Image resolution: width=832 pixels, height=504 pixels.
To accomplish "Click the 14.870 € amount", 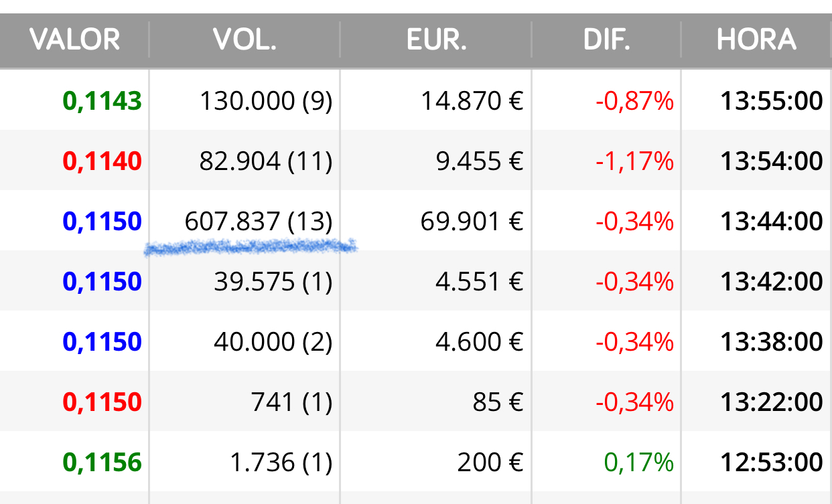I will (472, 101).
